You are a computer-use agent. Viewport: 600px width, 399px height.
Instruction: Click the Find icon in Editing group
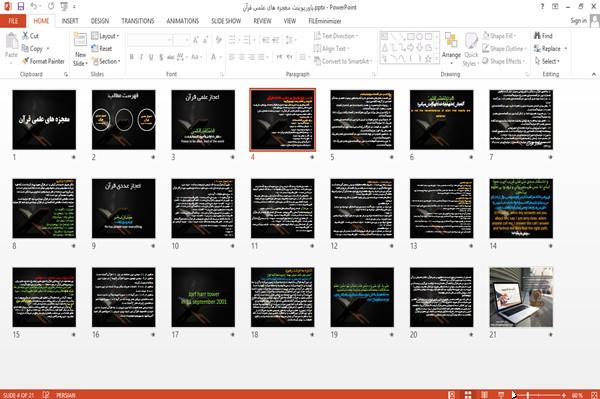pos(538,36)
